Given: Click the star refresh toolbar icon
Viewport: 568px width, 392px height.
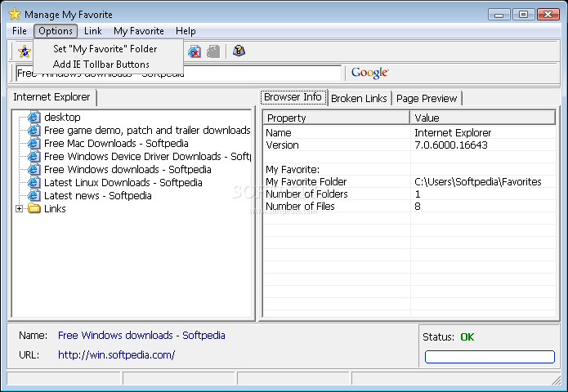Looking at the screenshot, I should pyautogui.click(x=25, y=51).
